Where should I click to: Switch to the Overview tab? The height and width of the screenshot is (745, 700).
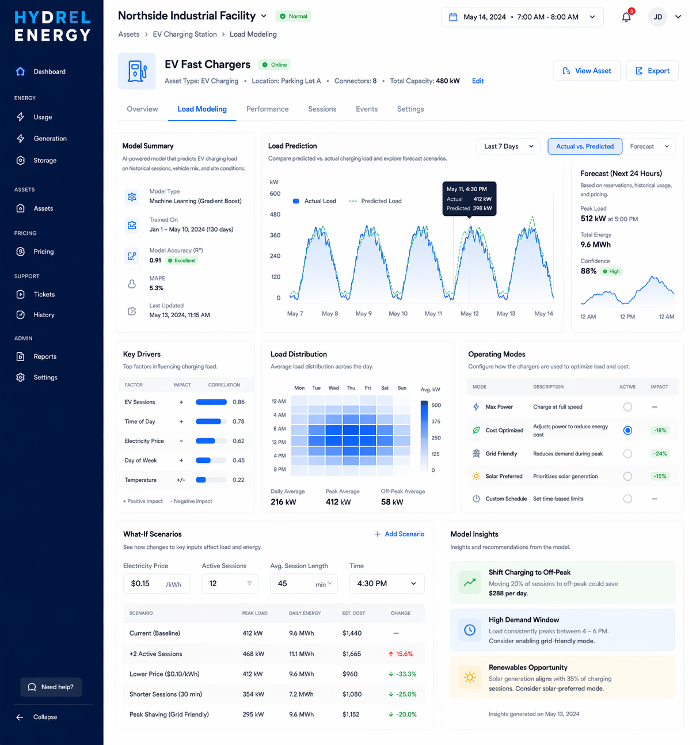pos(142,109)
